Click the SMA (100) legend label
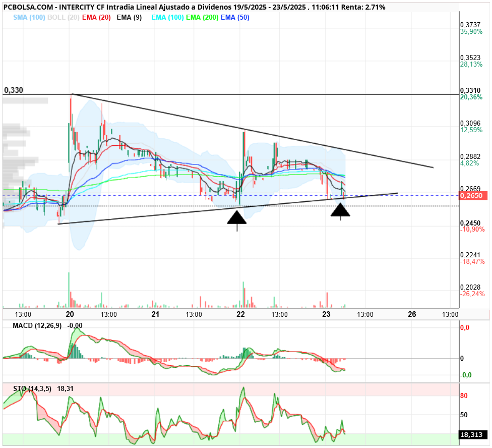The width and height of the screenshot is (492, 448). tap(29, 18)
